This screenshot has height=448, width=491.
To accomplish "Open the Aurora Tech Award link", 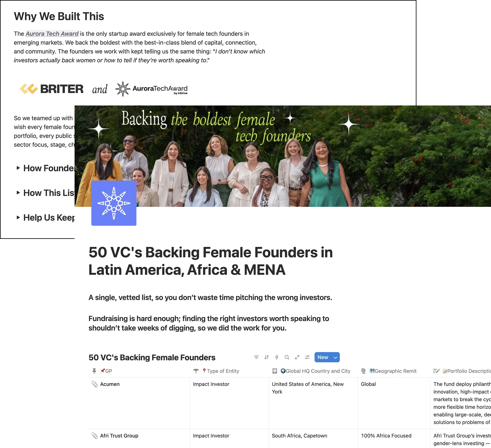I will (52, 34).
